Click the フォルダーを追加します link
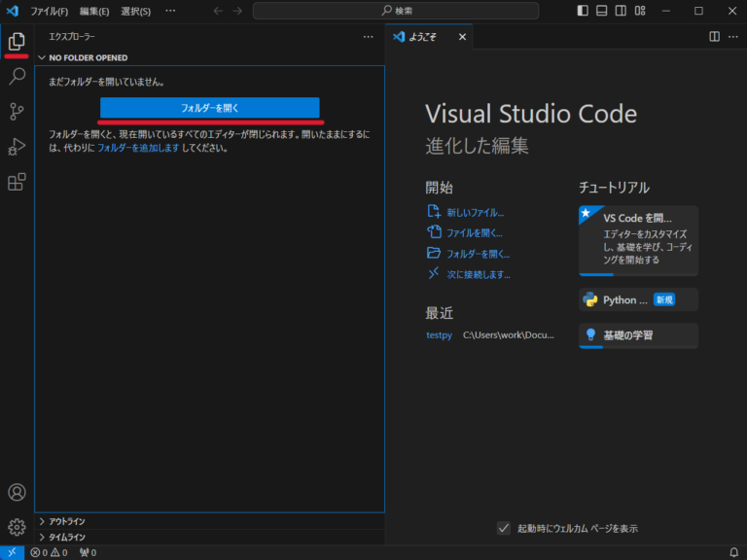The width and height of the screenshot is (747, 560). click(x=138, y=148)
